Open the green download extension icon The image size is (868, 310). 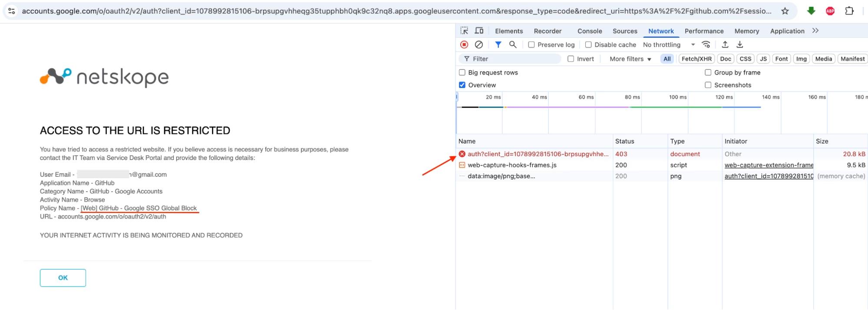[x=811, y=11]
